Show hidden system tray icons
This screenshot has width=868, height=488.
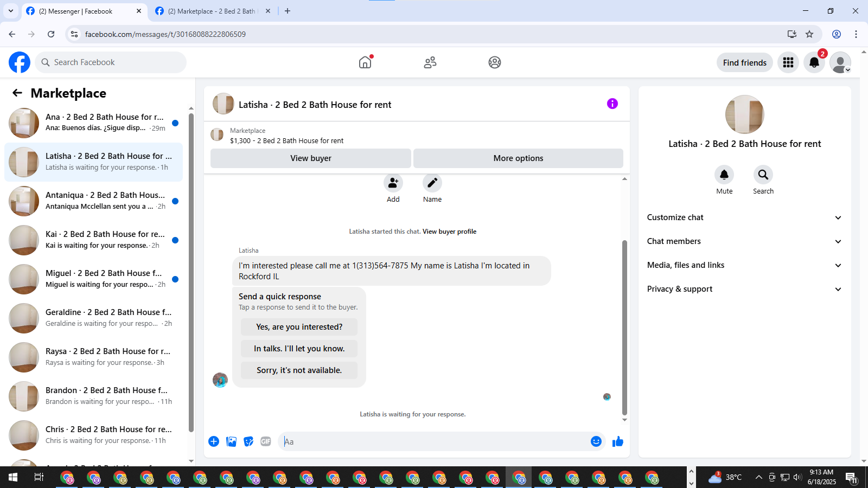point(758,477)
